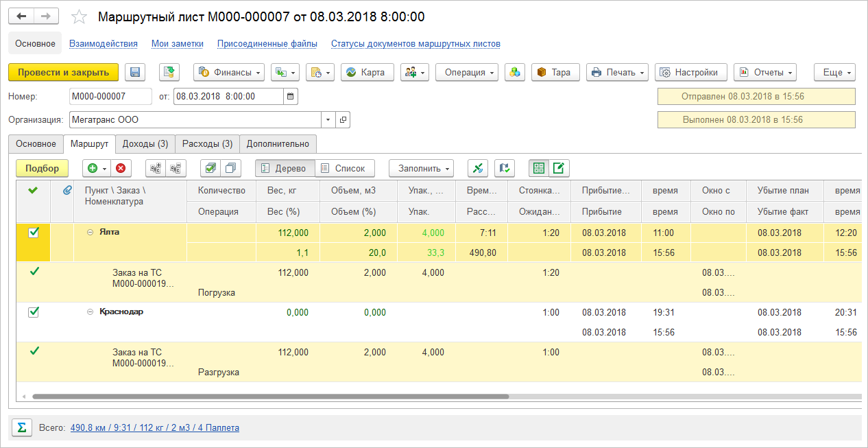Switch to Список list view mode
Screen dimensions: 868x448
tap(344, 168)
